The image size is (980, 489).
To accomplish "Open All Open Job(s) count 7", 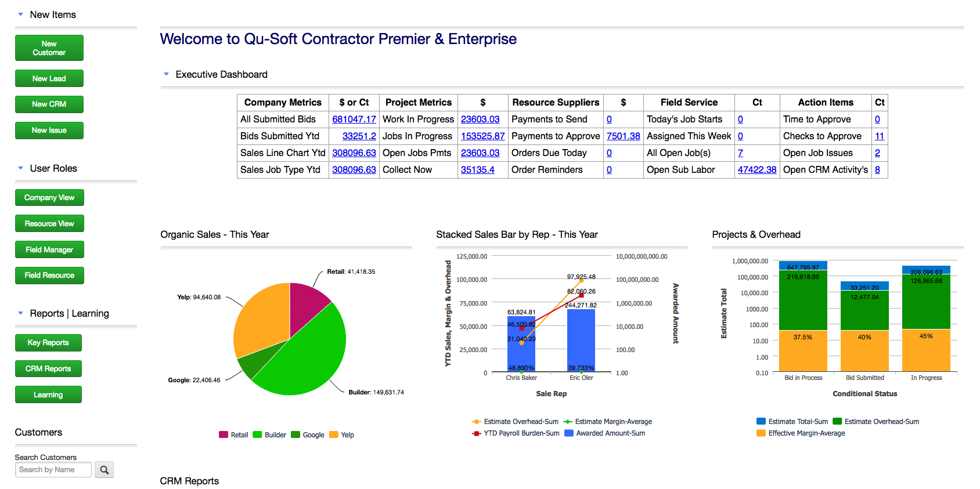I will 740,153.
